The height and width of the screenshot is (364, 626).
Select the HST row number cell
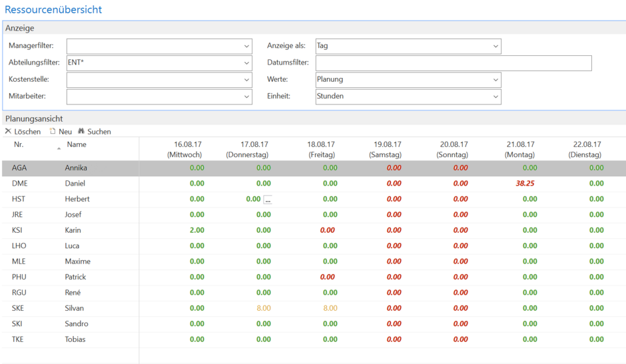(x=19, y=199)
